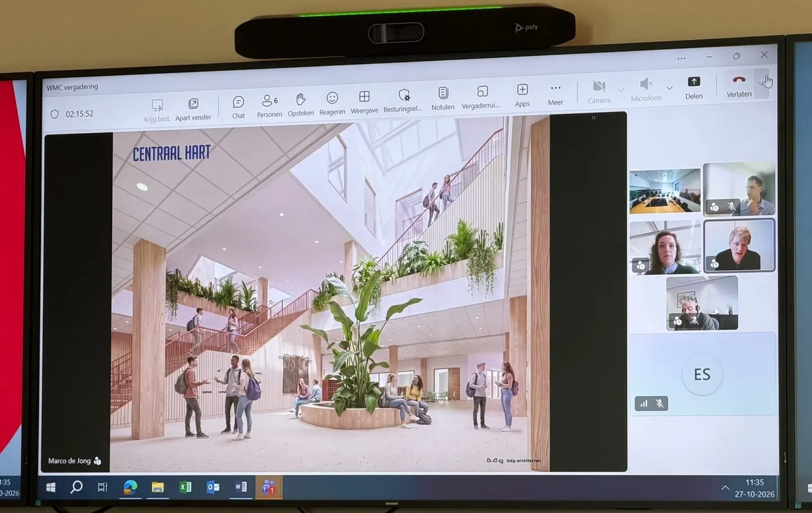Open Besturingselementen meeting controls
Image resolution: width=812 pixels, height=513 pixels.
tap(403, 101)
